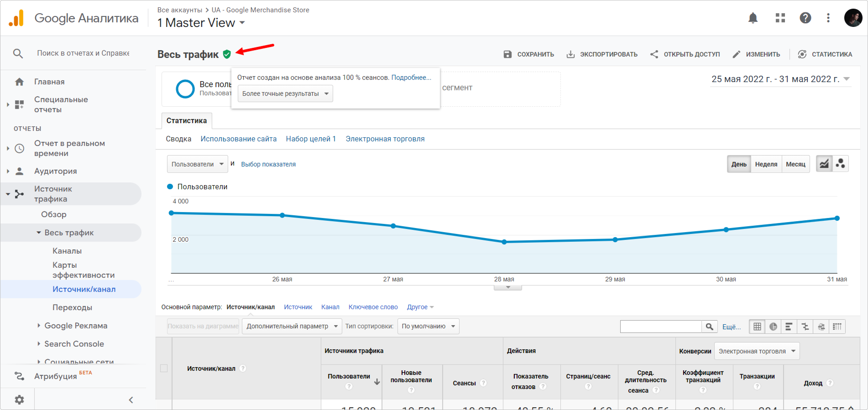Open Использование сайта tab
This screenshot has width=868, height=410.
(238, 139)
